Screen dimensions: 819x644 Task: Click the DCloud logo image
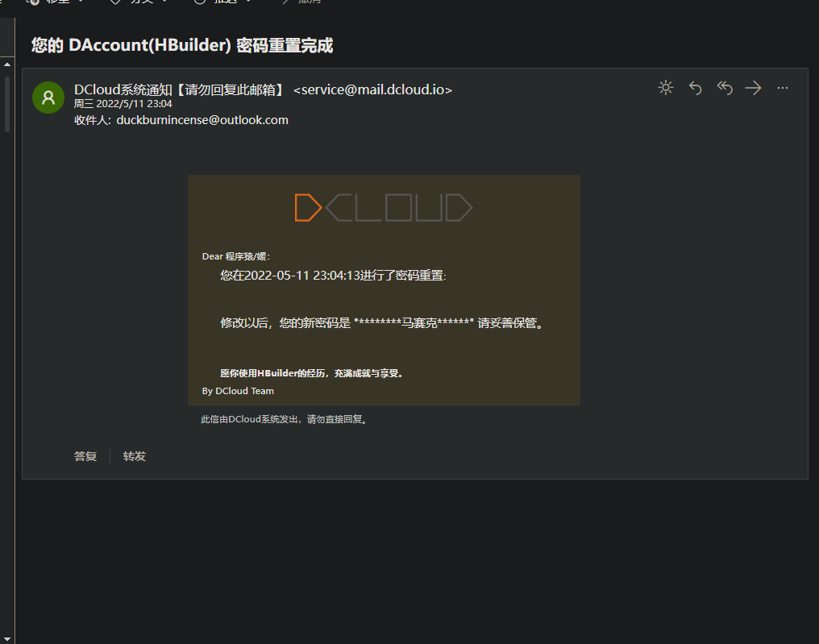coord(384,207)
